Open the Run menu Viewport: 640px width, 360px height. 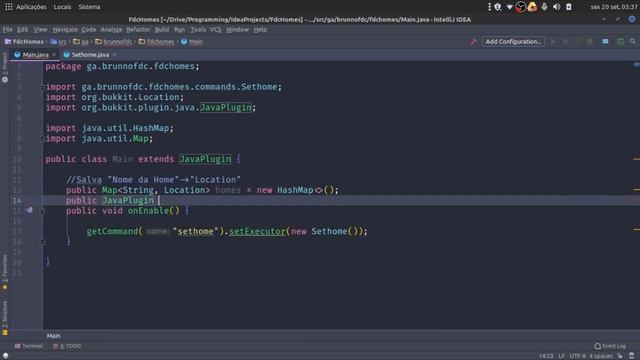(x=179, y=29)
